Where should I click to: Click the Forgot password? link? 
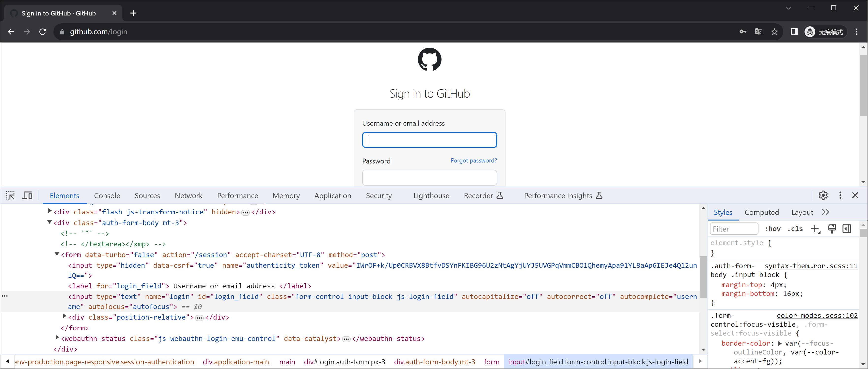[473, 160]
